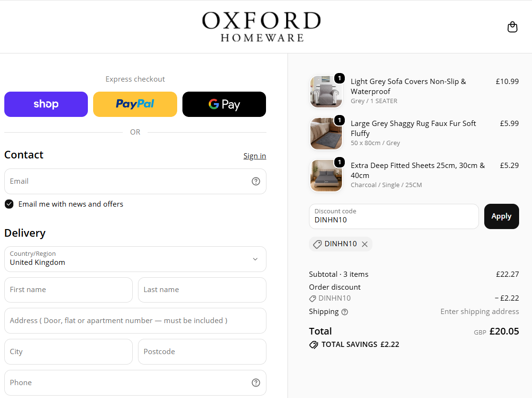Screen dimensions: 532x398
Task: Remove the DINHN10 discount code tag
Action: (365, 244)
